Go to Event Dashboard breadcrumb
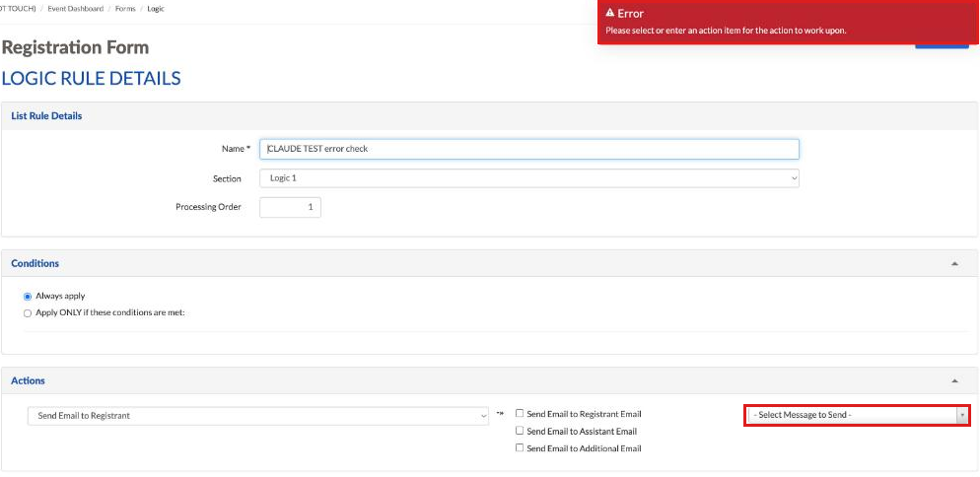 [x=76, y=9]
